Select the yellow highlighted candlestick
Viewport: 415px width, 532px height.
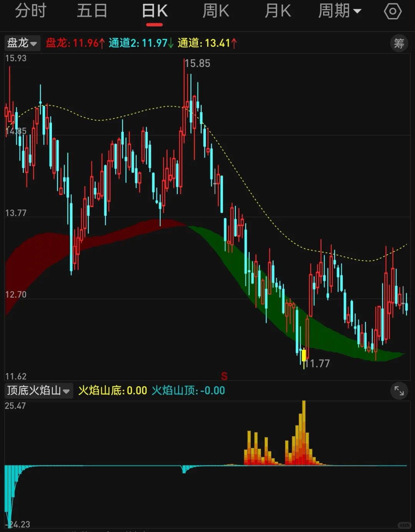pyautogui.click(x=304, y=355)
